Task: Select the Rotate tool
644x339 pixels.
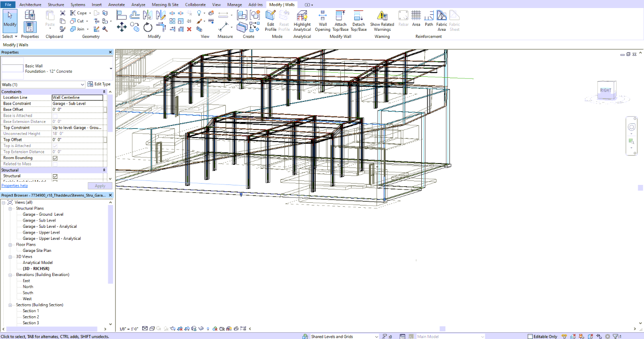Action: click(148, 28)
